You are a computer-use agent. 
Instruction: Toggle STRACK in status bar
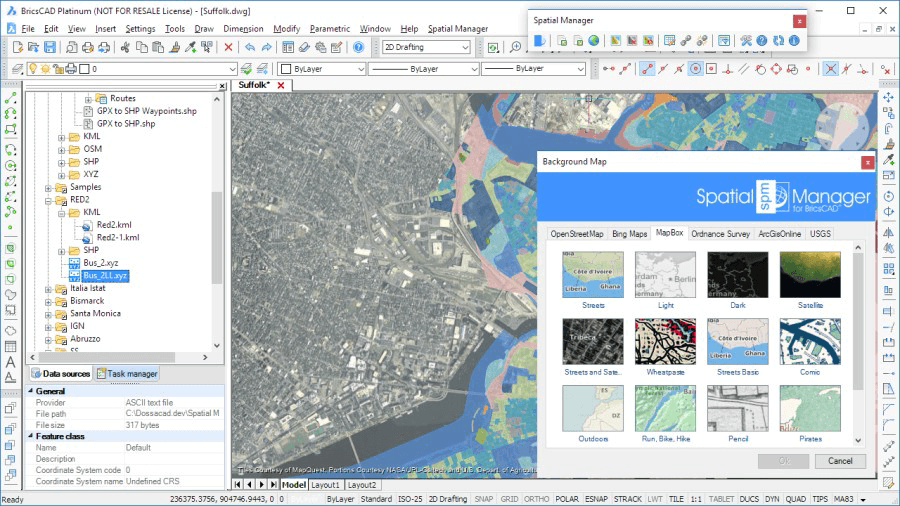click(628, 499)
